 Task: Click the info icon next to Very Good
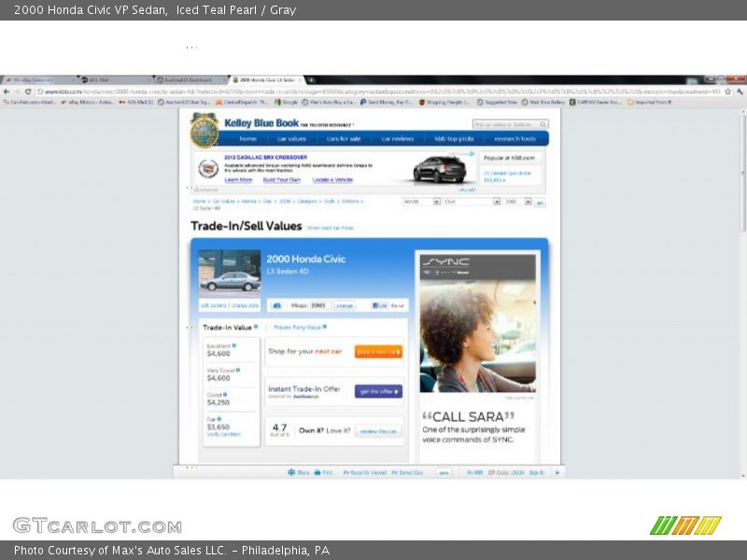click(x=238, y=370)
